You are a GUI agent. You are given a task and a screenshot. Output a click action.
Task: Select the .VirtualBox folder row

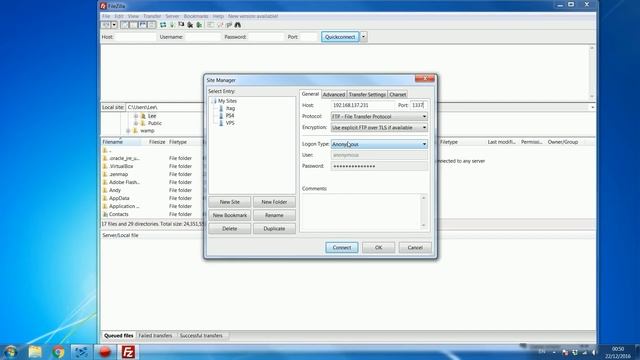(152, 166)
